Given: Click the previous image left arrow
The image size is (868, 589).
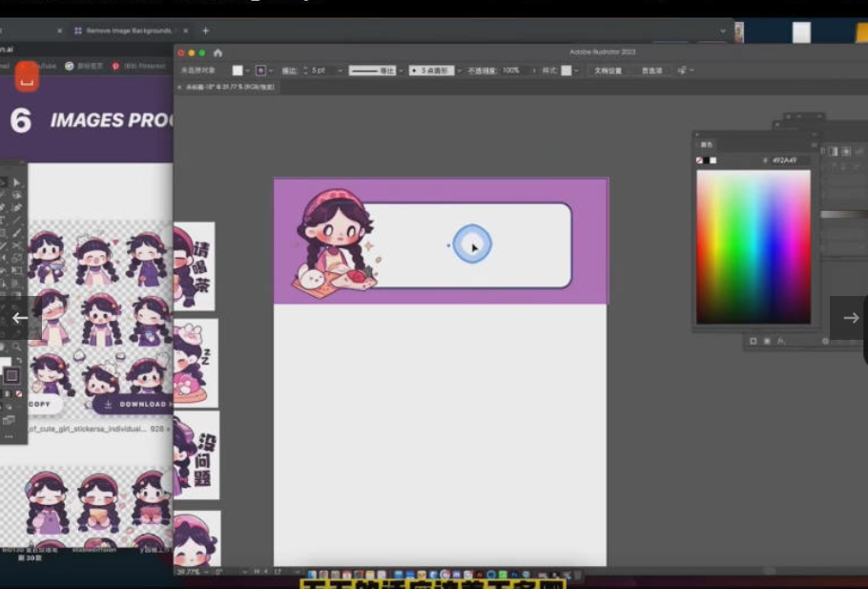Looking at the screenshot, I should [x=20, y=318].
